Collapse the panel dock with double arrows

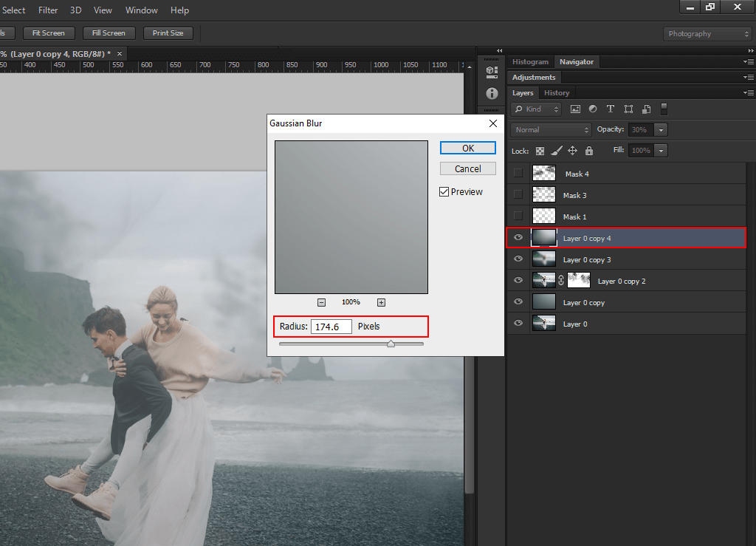click(500, 51)
